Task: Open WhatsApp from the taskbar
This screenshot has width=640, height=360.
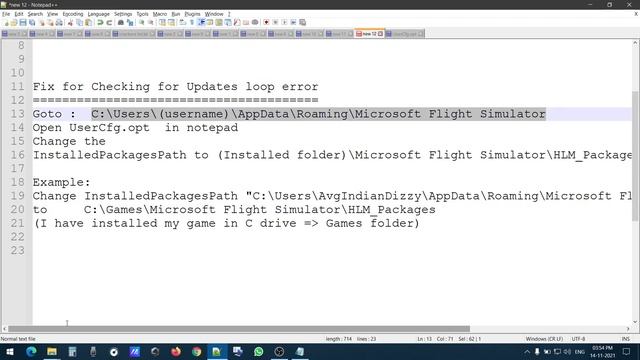Action: point(258,351)
